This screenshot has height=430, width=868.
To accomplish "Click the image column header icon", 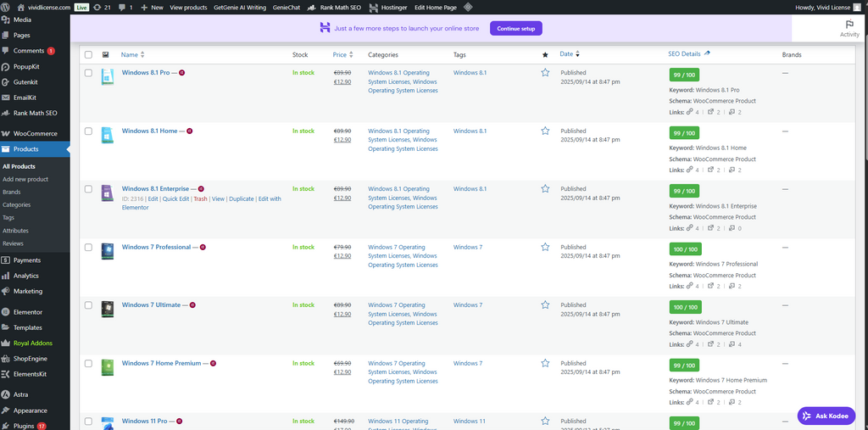I will 106,55.
